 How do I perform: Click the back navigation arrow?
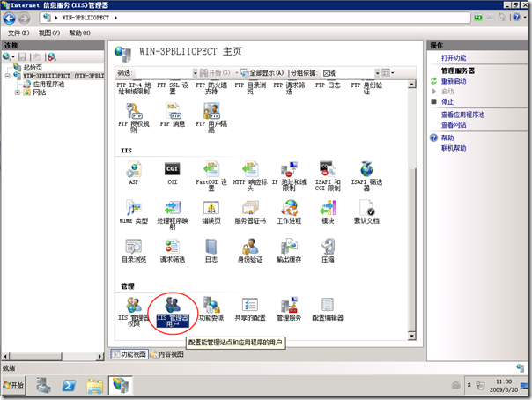coord(10,19)
